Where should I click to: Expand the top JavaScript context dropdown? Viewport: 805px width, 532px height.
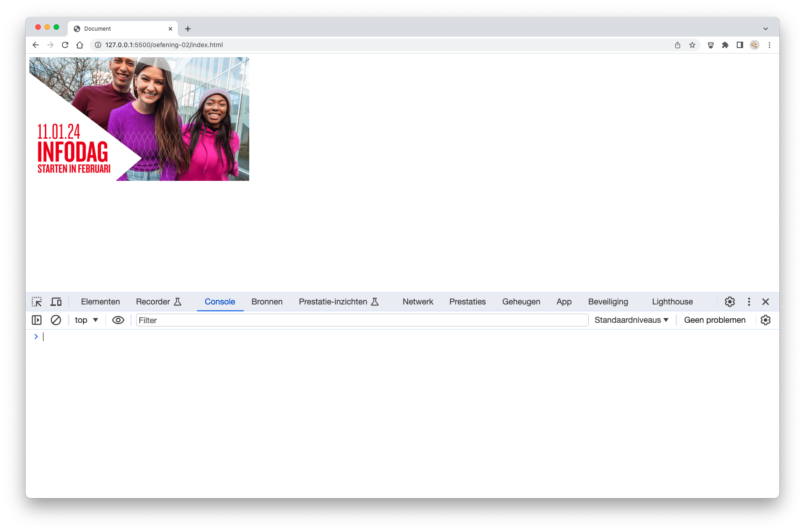87,320
